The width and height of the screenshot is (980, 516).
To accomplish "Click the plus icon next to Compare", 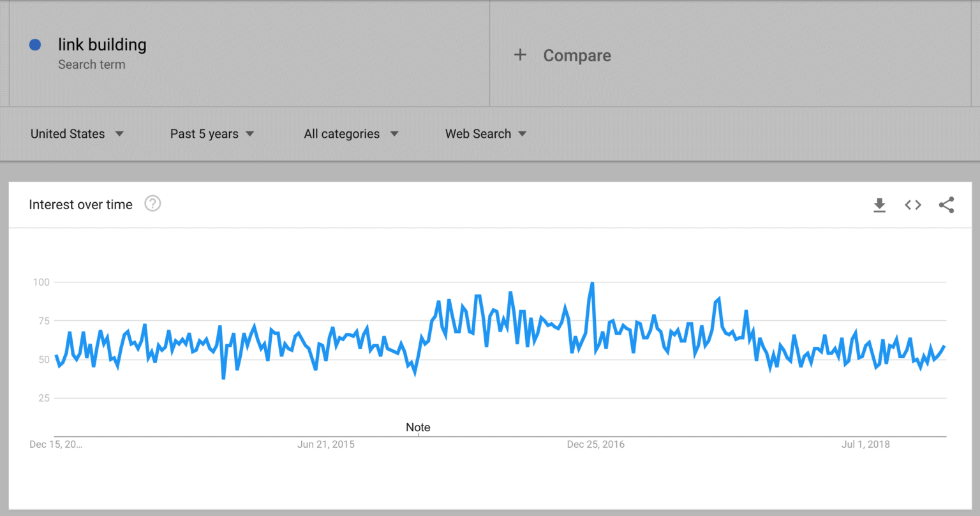I will [x=520, y=55].
